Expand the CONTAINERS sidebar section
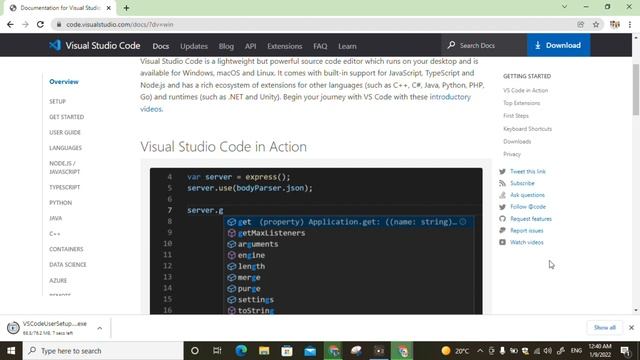 point(66,249)
